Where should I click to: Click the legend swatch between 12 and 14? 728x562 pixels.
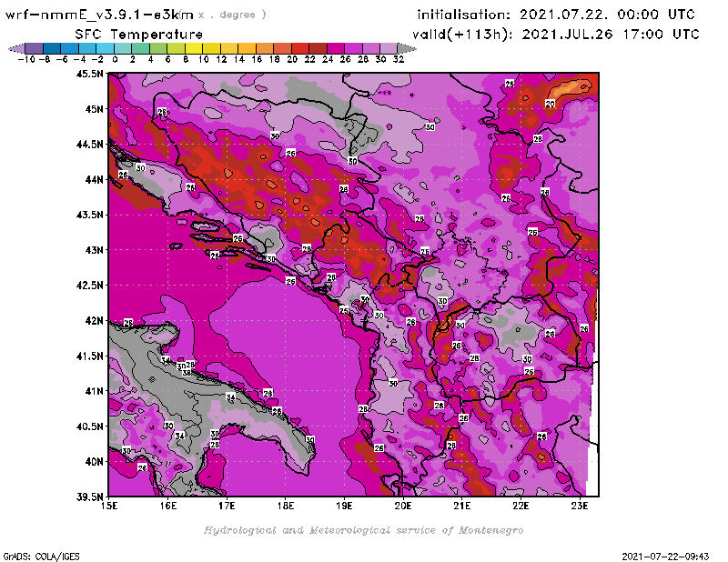pyautogui.click(x=229, y=48)
